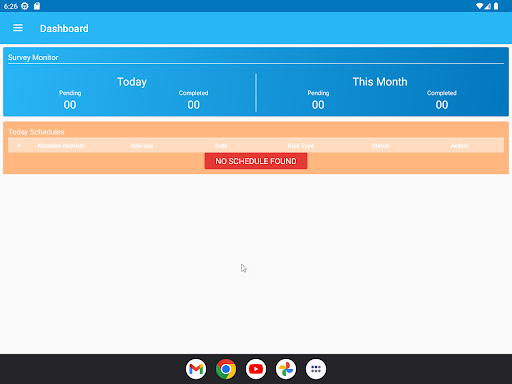Click the Dashboard title
Viewport: 512px width, 384px height.
coord(64,28)
